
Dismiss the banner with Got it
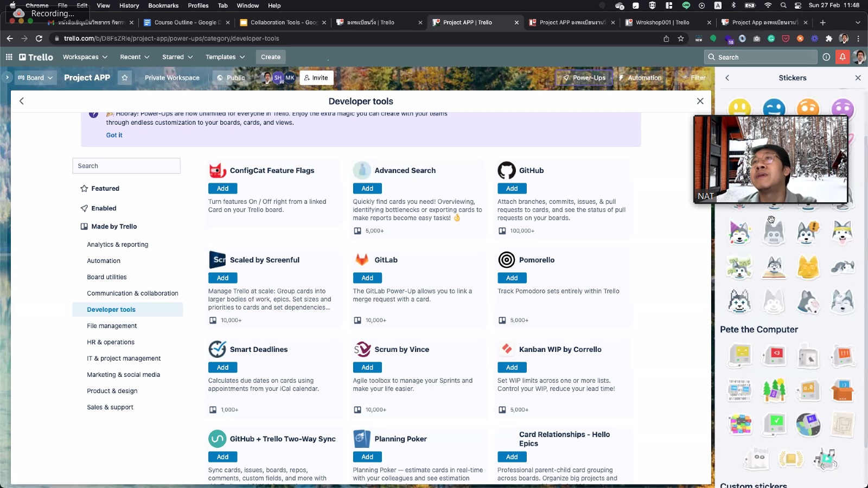pyautogui.click(x=114, y=135)
